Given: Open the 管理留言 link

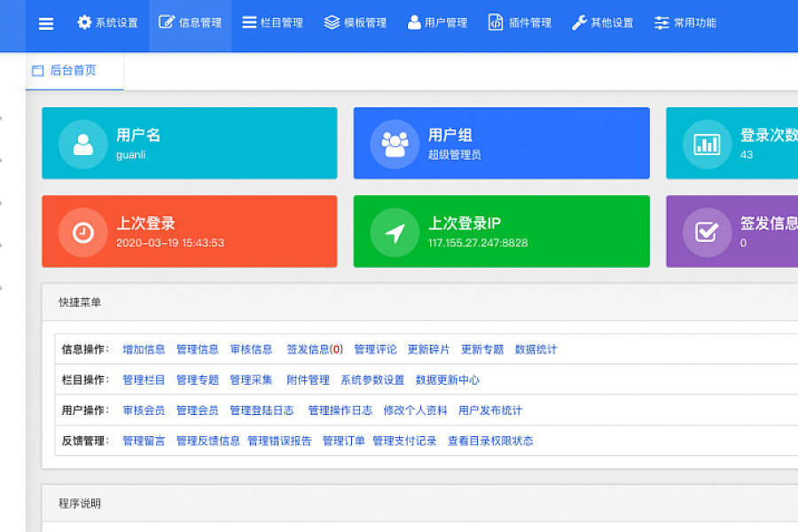Looking at the screenshot, I should pos(144,441).
